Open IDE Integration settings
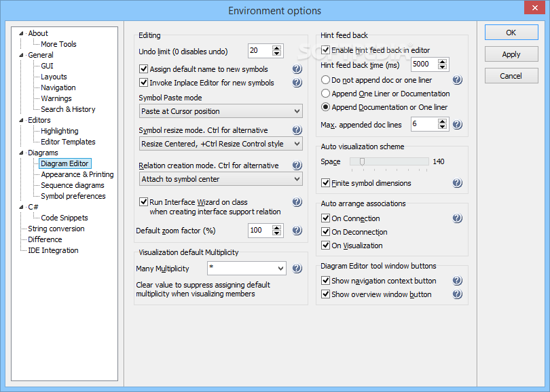Image resolution: width=550 pixels, height=392 pixels. click(53, 250)
